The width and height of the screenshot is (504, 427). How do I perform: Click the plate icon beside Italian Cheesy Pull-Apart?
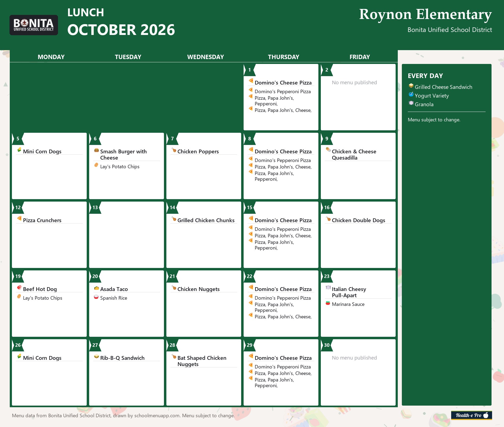[328, 287]
